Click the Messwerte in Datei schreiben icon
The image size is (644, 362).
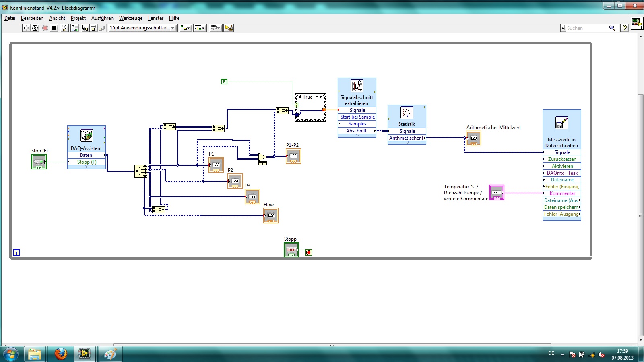[561, 123]
